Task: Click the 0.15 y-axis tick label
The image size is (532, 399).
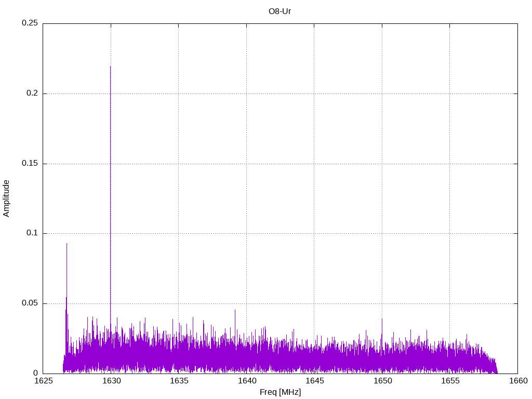Action: (30, 164)
